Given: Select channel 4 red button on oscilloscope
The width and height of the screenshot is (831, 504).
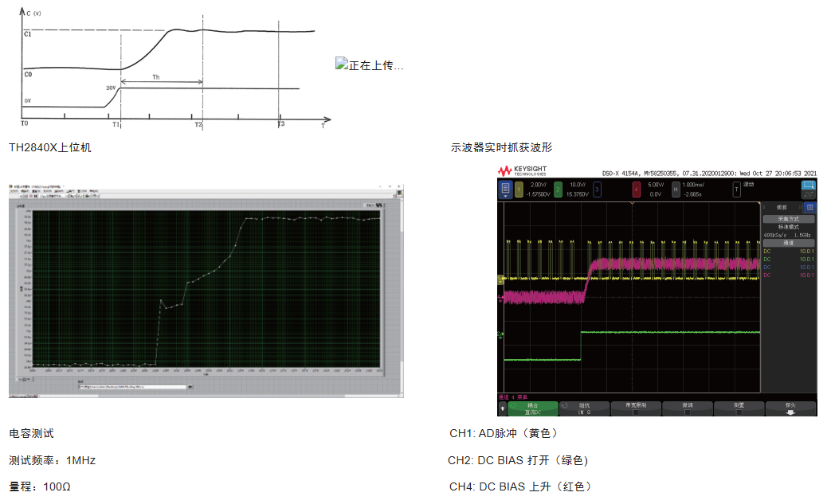Looking at the screenshot, I should coord(637,189).
